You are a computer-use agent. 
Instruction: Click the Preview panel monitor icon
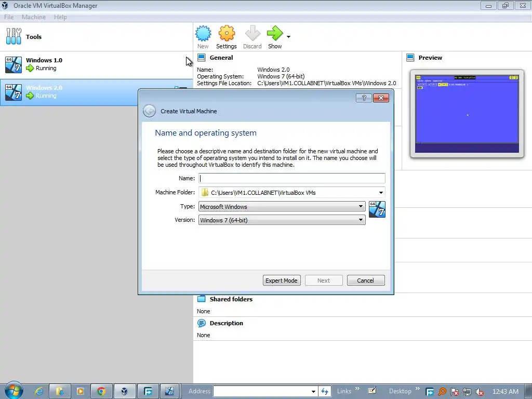click(410, 58)
